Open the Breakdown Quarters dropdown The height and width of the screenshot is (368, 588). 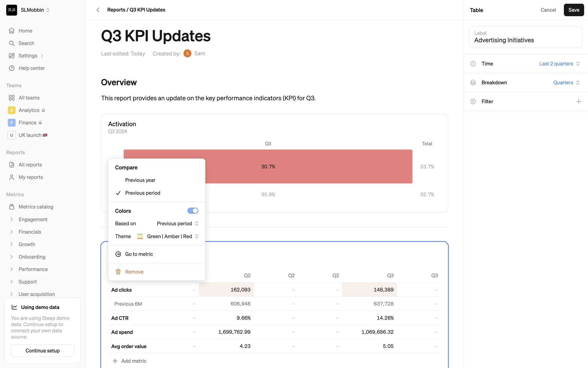(x=566, y=82)
